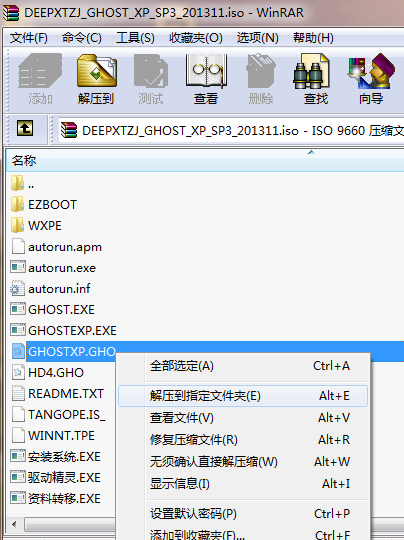Screen dimensions: 404x540
Task: Click the 测试 (Test) toolbar icon
Action: click(x=151, y=71)
